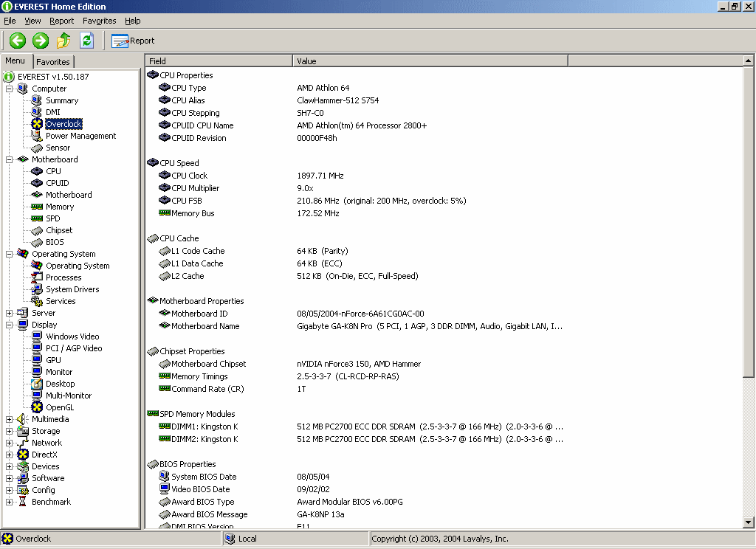This screenshot has width=756, height=549.
Task: Collapse the Operating System tree node
Action: [x=9, y=254]
